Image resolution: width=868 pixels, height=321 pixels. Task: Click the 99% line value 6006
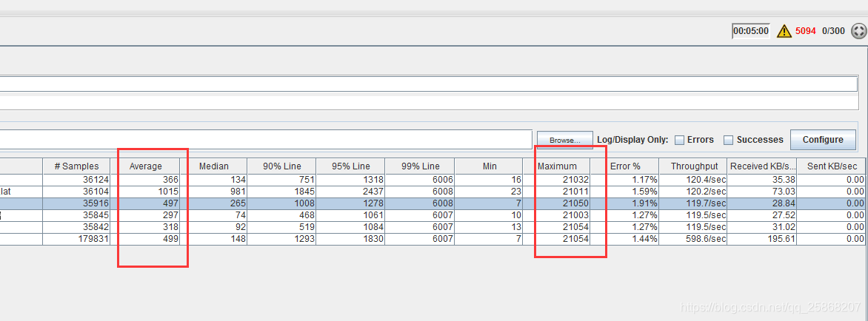pyautogui.click(x=420, y=180)
